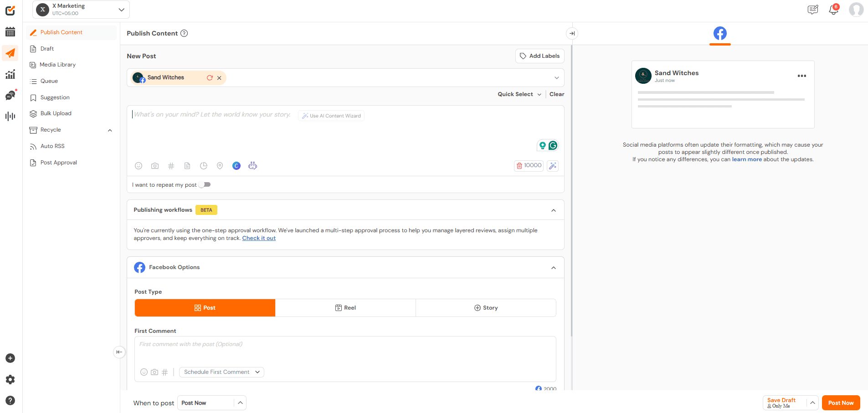Collapse the Facebook Options section
The height and width of the screenshot is (413, 868).
coord(554,267)
